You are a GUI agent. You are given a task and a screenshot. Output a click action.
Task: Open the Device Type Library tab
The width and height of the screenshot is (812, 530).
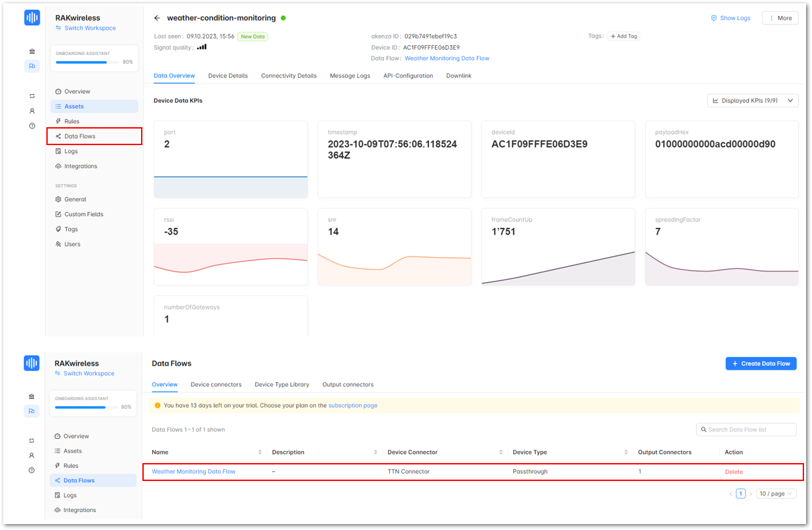tap(282, 384)
